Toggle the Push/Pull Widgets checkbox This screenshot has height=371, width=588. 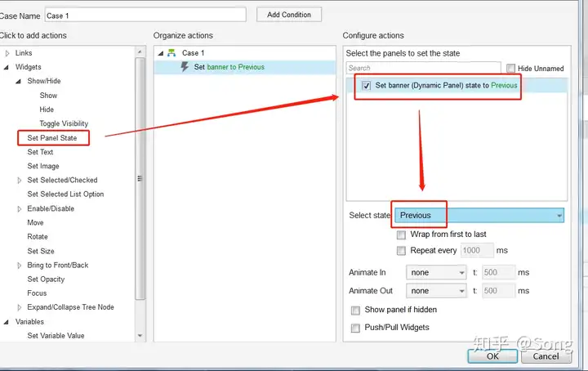[355, 329]
